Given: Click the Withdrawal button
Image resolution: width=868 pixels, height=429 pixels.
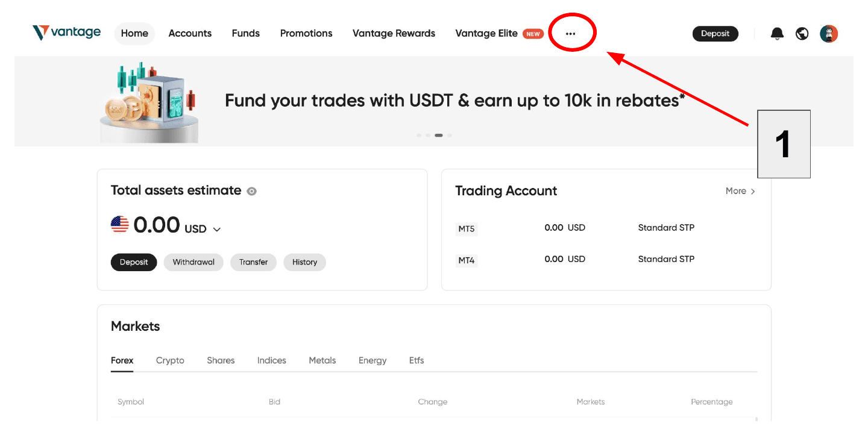Looking at the screenshot, I should (193, 262).
